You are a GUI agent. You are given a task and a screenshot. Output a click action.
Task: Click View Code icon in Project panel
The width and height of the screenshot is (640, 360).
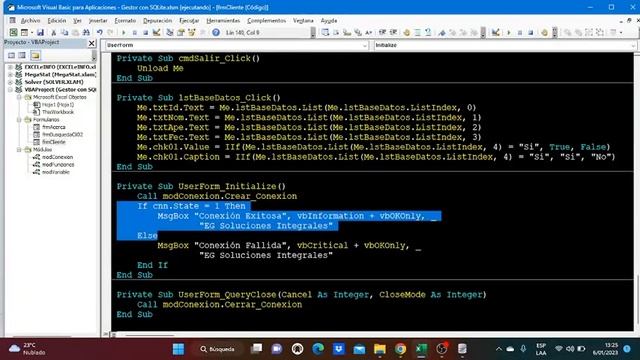click(x=11, y=55)
